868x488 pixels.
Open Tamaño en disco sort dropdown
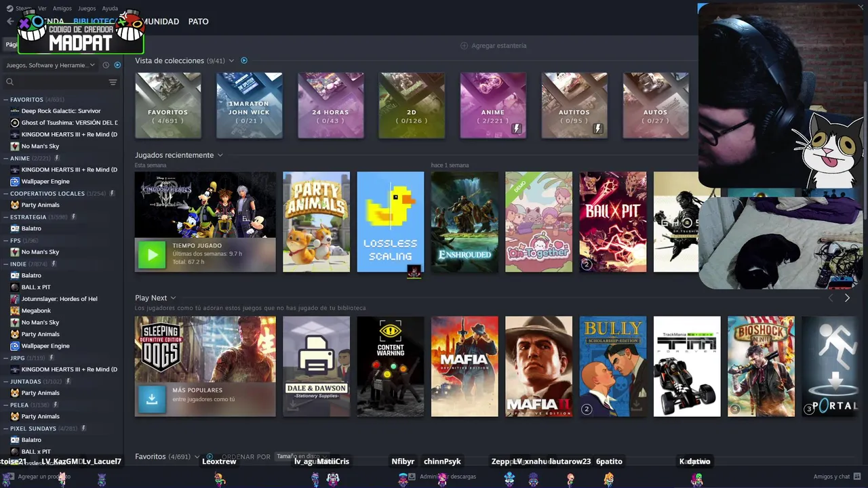pyautogui.click(x=301, y=457)
